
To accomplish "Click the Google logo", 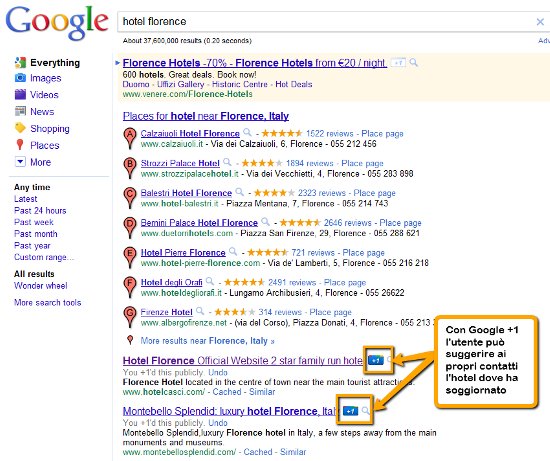I will pos(57,22).
